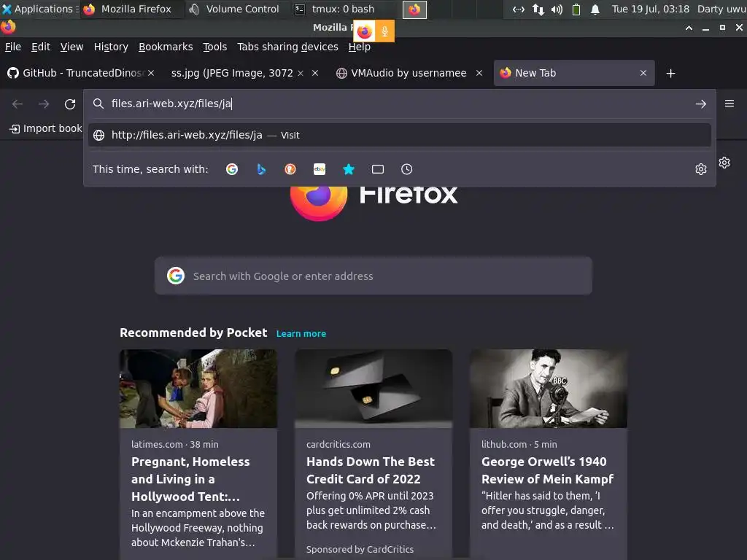Open George Orwell's 1940 Review of Mein Kampf headline
This screenshot has width=747, height=560.
pyautogui.click(x=547, y=470)
